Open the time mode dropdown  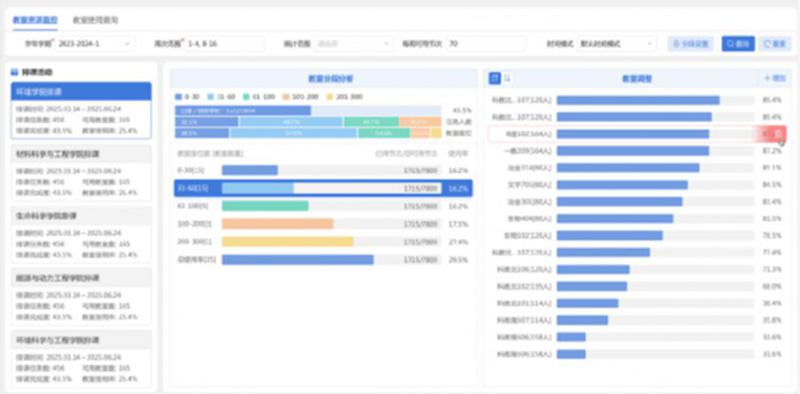pos(617,44)
